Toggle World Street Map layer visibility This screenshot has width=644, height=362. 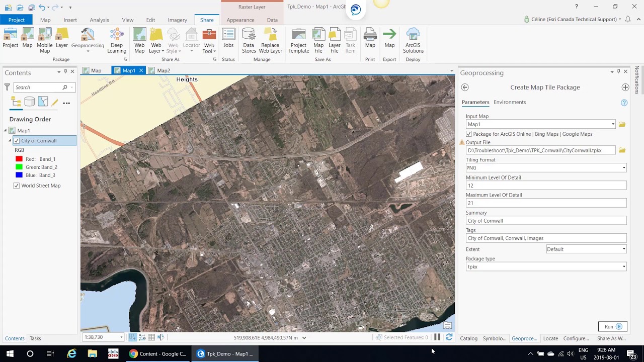pos(17,186)
